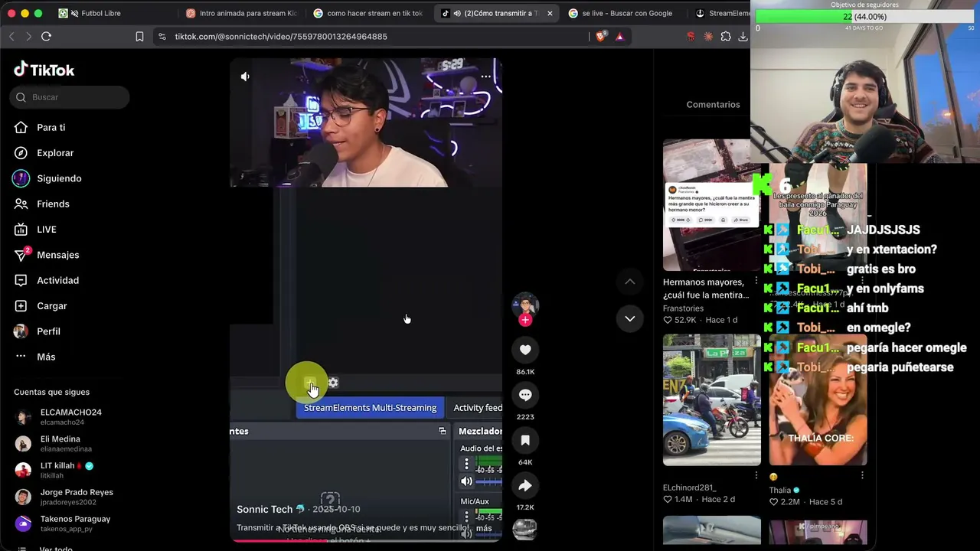Like the Sonnic Tech video
The height and width of the screenshot is (551, 980).
coord(525,350)
